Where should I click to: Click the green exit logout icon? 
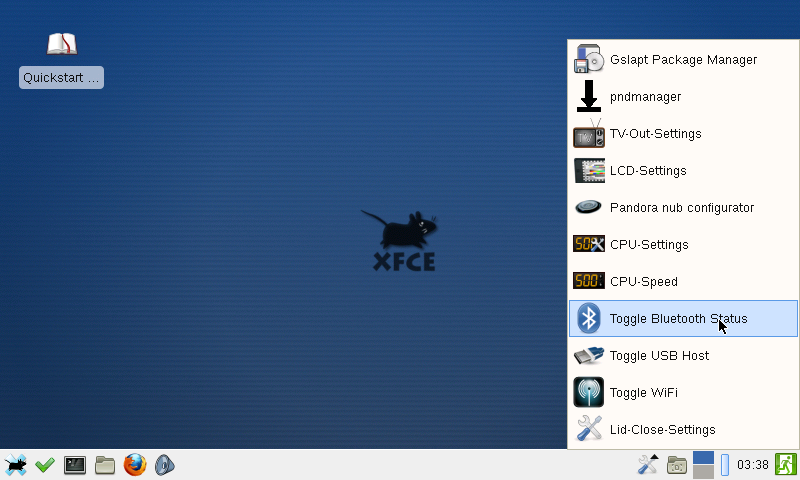pos(786,465)
